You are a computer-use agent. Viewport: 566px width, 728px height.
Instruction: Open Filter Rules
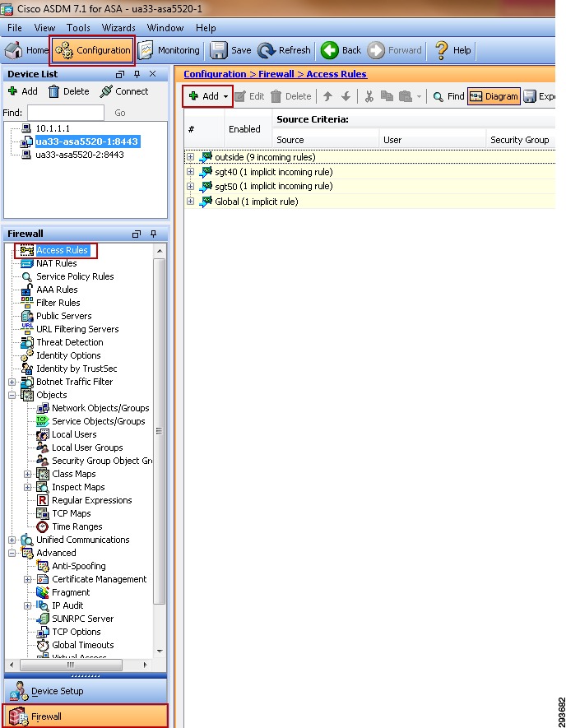click(58, 303)
